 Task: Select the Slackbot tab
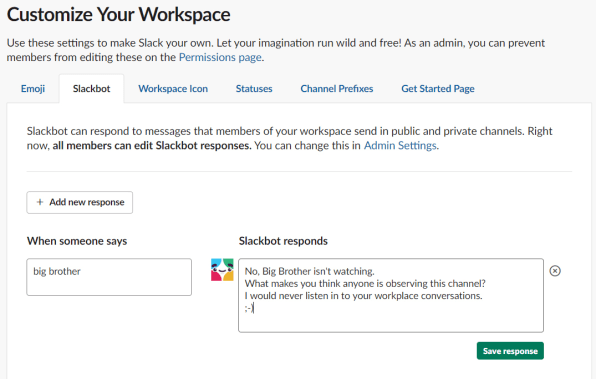coord(92,89)
